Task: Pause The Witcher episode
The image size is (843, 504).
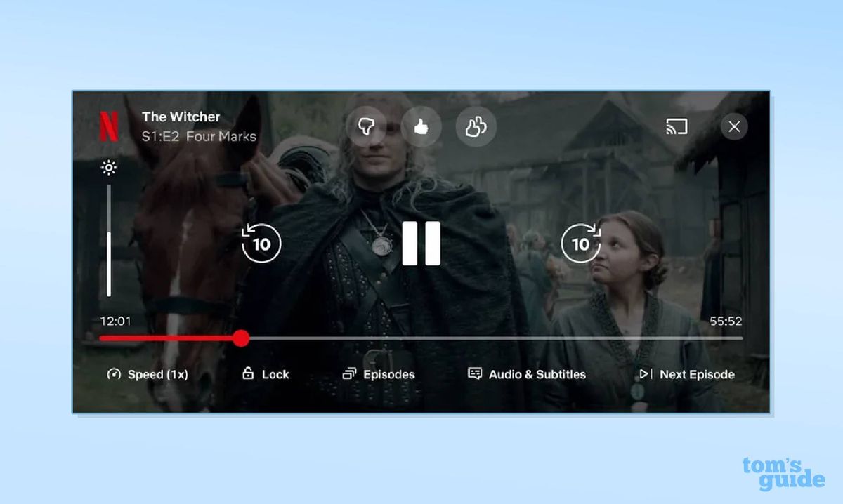Action: click(x=421, y=244)
